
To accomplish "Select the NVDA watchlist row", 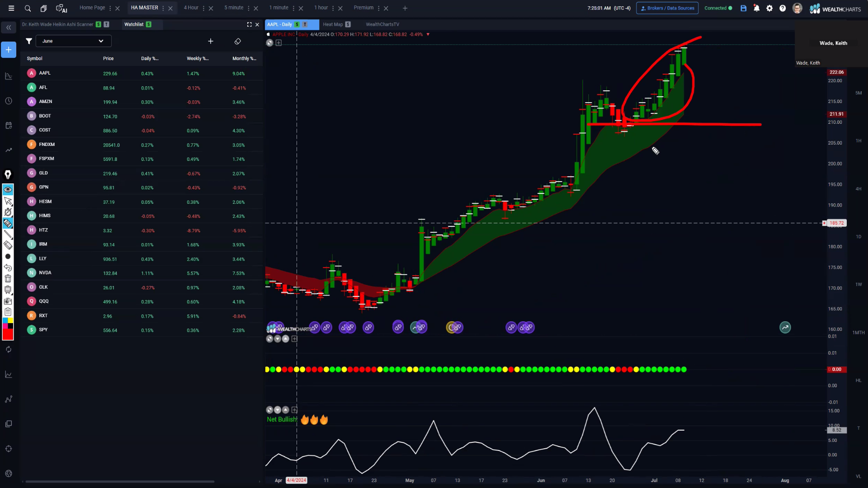I will coord(142,273).
